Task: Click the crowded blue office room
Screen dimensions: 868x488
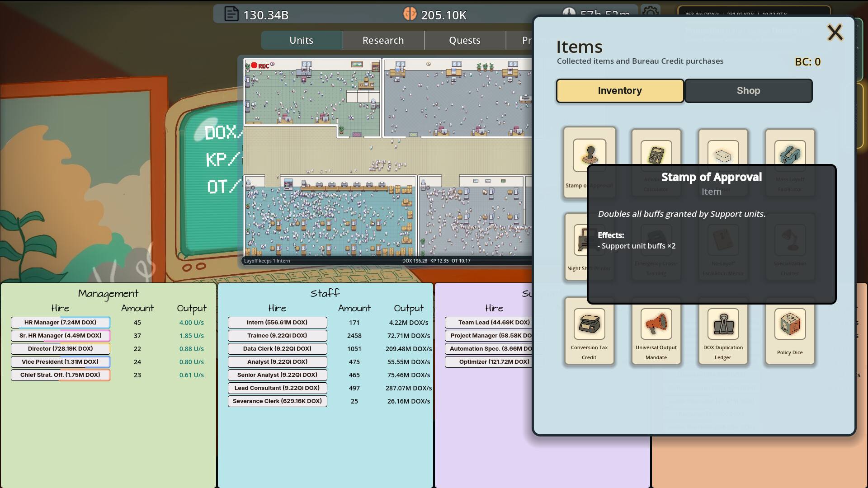Action: [330, 216]
